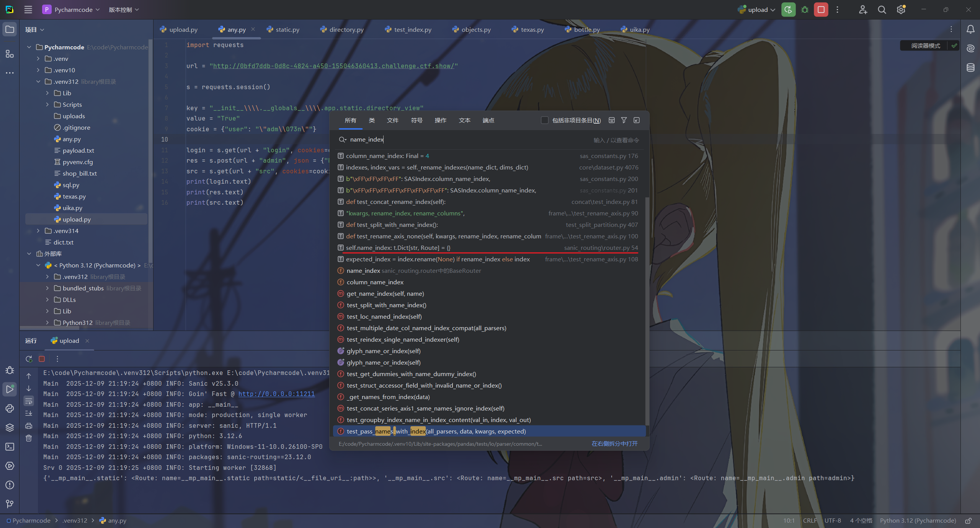Click the filter funnel icon in search popup
Screen dimensions: 980x528
point(624,120)
